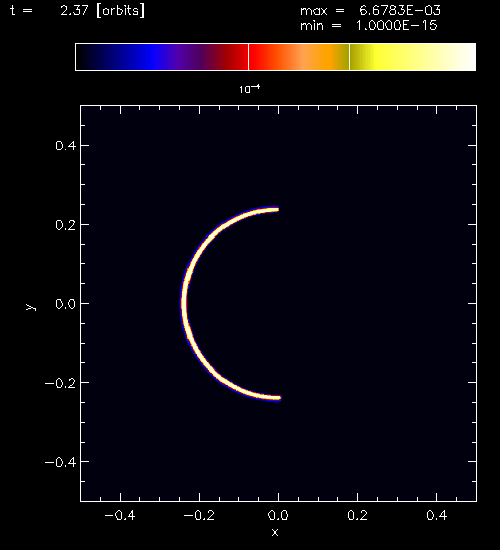Click the dark-olive divider line in colorbar

pos(349,57)
